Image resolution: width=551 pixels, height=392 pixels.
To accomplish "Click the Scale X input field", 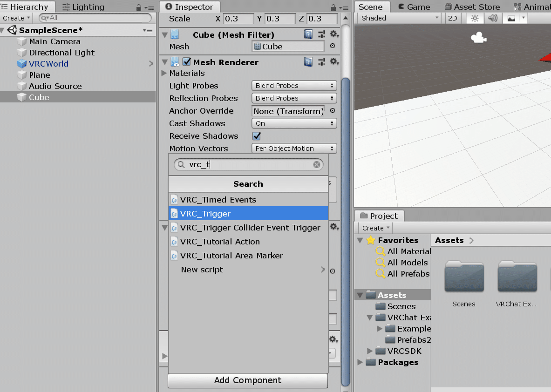I will point(239,19).
